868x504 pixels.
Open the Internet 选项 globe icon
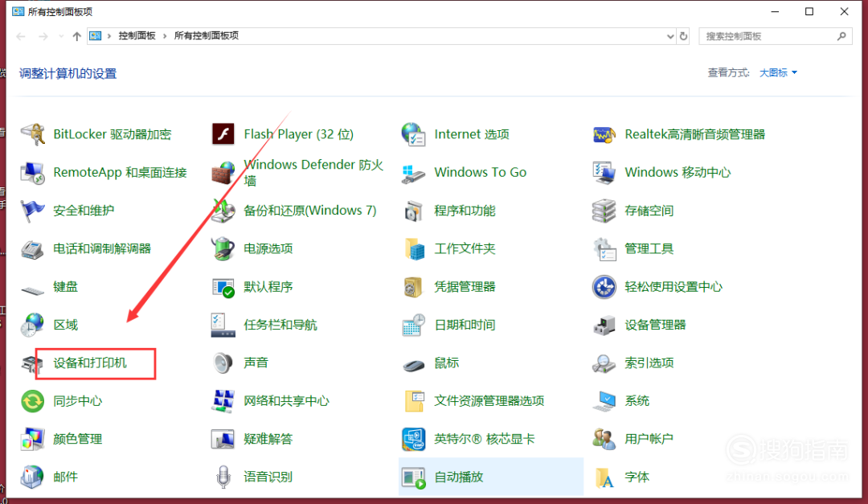[414, 134]
